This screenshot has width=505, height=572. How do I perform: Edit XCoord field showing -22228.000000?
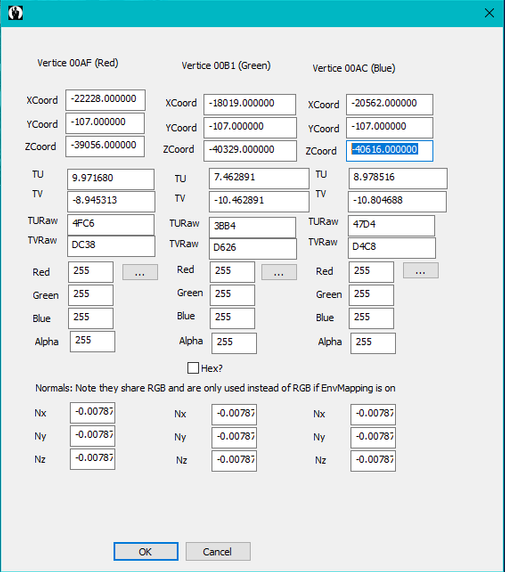point(105,100)
